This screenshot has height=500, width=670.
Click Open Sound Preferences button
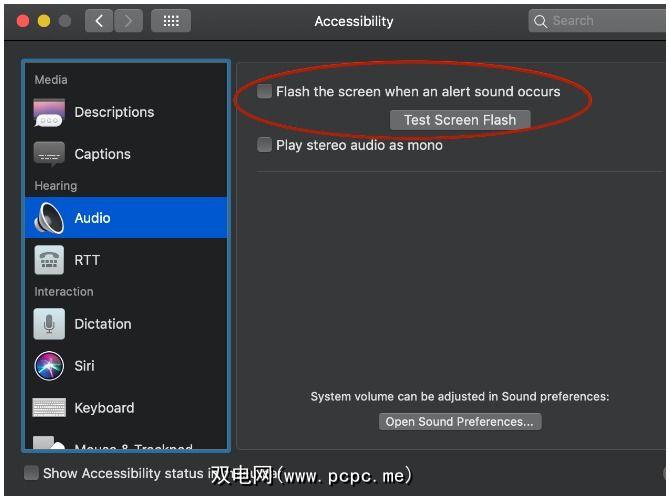pos(460,421)
